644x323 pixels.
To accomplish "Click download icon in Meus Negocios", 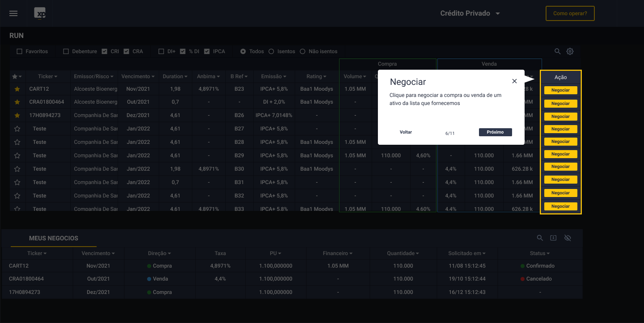I will point(553,238).
